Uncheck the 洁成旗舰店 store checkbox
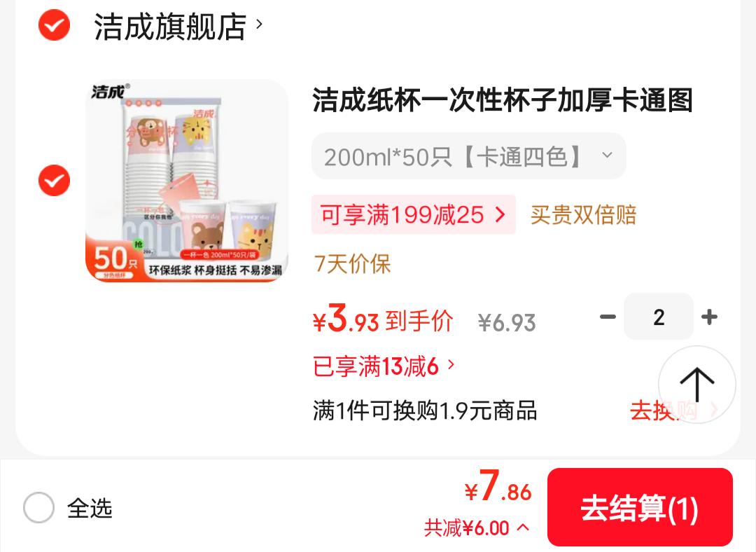The width and height of the screenshot is (756, 552). point(54,25)
